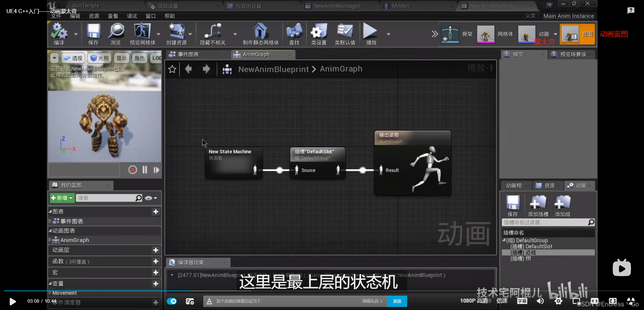This screenshot has width=644, height=310.
Task: Expand the 事件图表 tree item
Action: (50, 221)
